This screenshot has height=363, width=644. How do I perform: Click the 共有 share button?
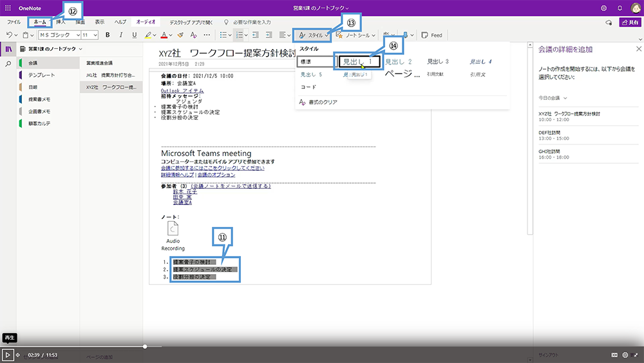pos(630,22)
